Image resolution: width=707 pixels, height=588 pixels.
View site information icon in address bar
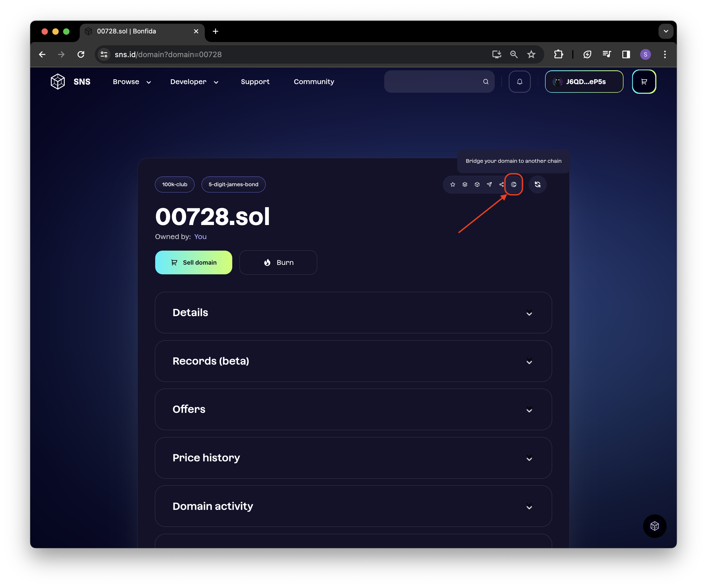click(104, 54)
